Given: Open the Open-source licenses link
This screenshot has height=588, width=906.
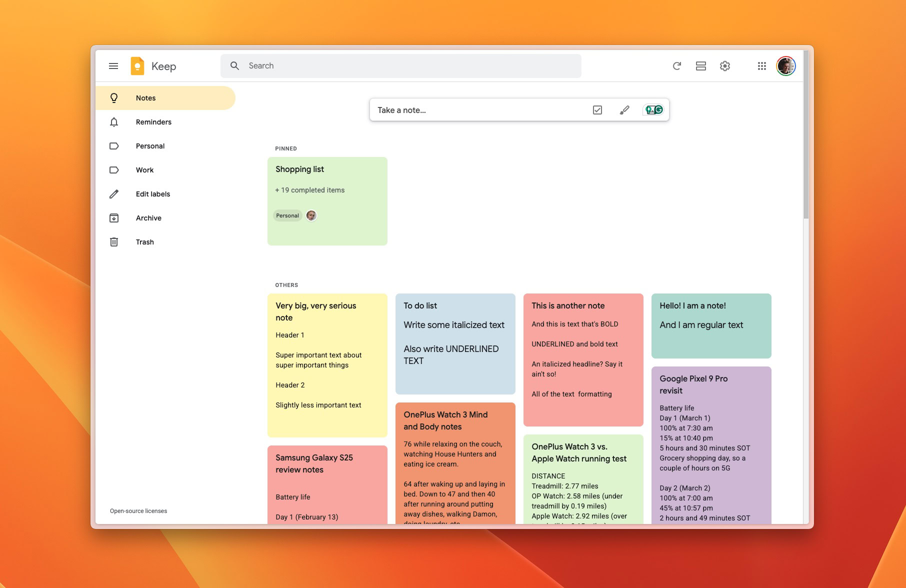Looking at the screenshot, I should (x=138, y=511).
